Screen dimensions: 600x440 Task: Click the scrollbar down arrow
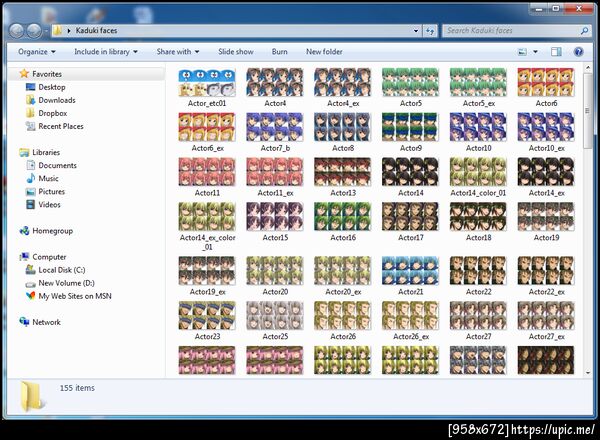click(588, 373)
